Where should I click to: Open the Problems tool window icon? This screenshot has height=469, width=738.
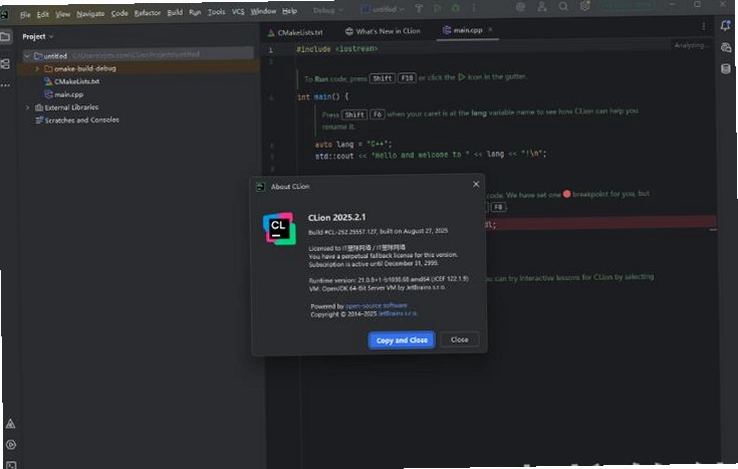coord(10,424)
